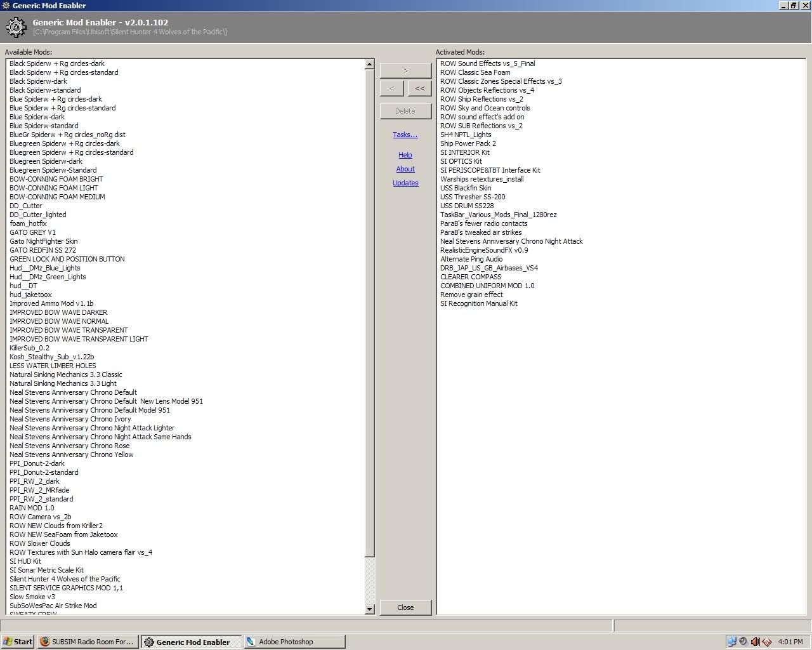812x650 pixels.
Task: Select 'Black Spiderw-dark' in Available Mods
Action: 38,81
